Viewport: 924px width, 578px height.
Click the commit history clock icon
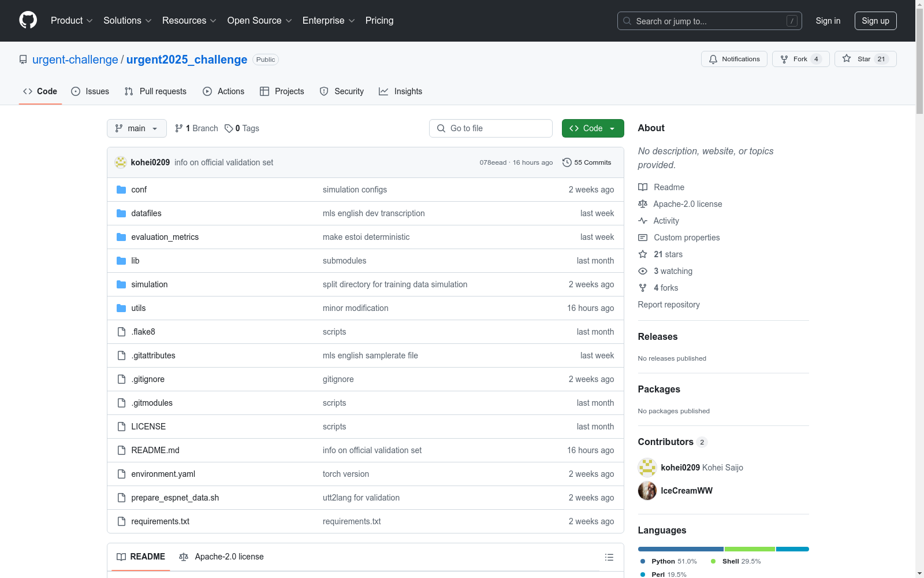tap(567, 162)
